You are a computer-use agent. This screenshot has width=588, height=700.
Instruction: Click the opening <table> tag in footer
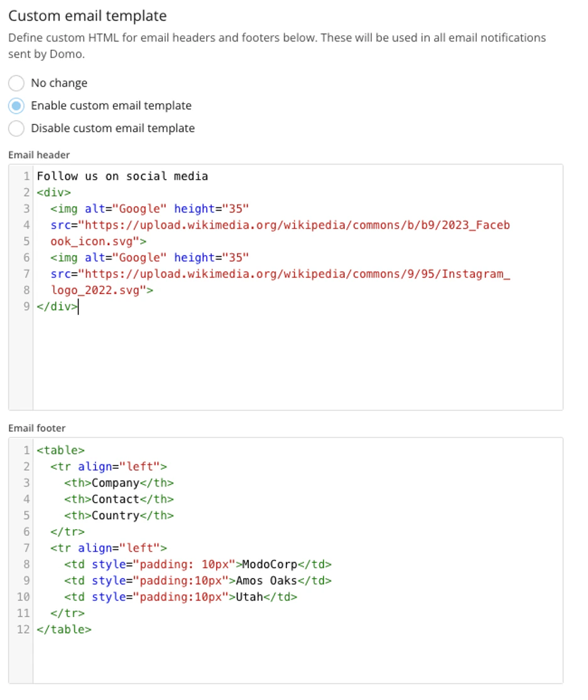(61, 450)
